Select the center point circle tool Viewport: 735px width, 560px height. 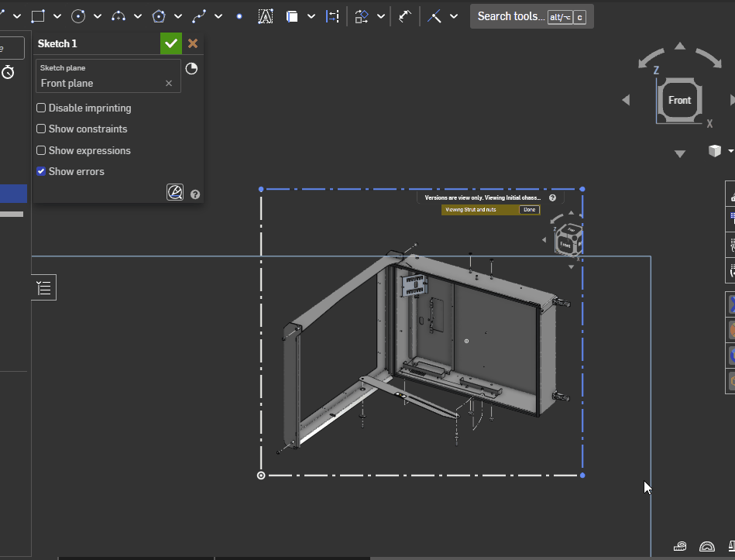click(x=78, y=16)
